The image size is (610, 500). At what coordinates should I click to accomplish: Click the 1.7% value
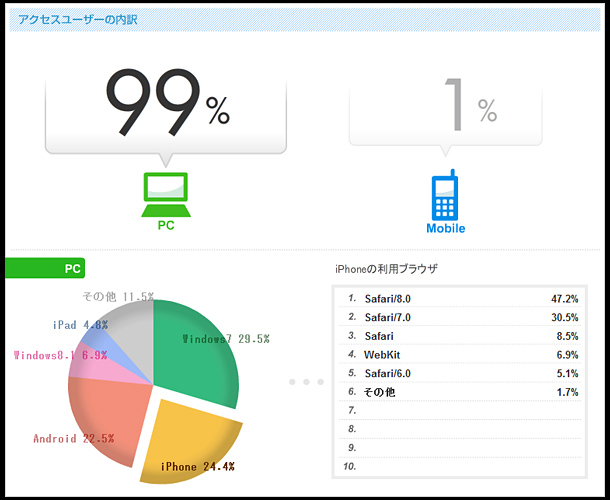(567, 392)
